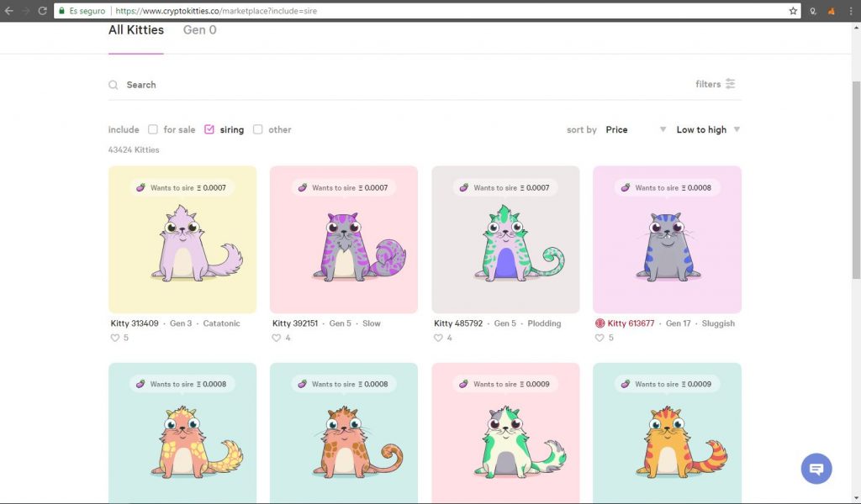Open lavender Kitty 313409 thumbnail

tap(182, 239)
